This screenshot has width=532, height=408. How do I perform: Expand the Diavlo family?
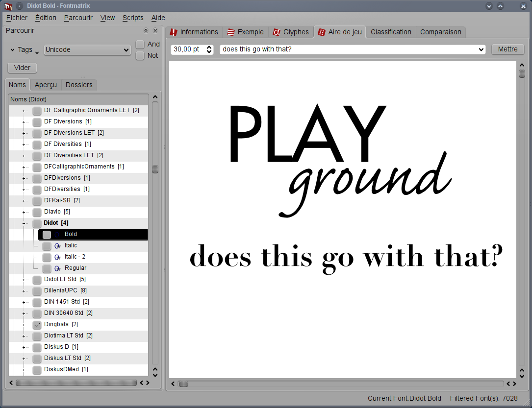(x=24, y=212)
